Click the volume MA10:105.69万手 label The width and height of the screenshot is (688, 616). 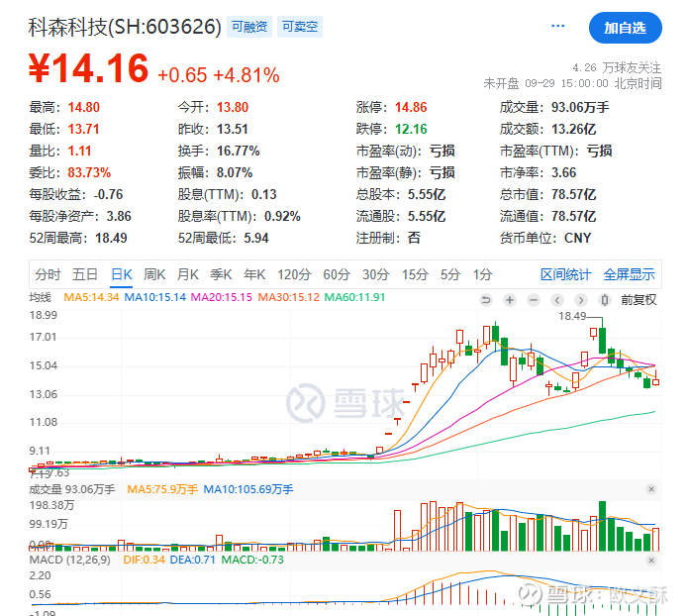coord(248,489)
